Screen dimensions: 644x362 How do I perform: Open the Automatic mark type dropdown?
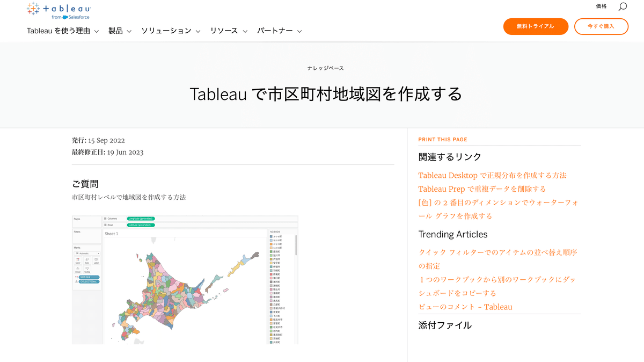point(87,254)
